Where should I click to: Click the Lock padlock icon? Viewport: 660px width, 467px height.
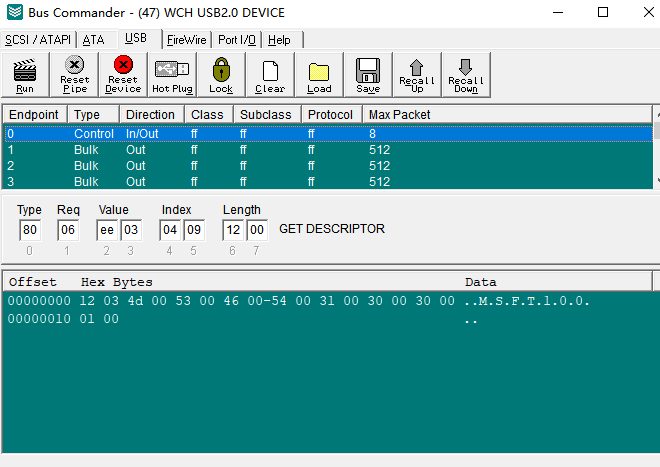[221, 69]
